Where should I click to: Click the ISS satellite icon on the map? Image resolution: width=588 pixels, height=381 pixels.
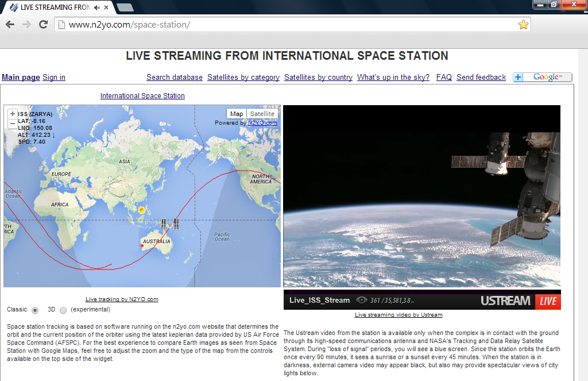(x=170, y=224)
